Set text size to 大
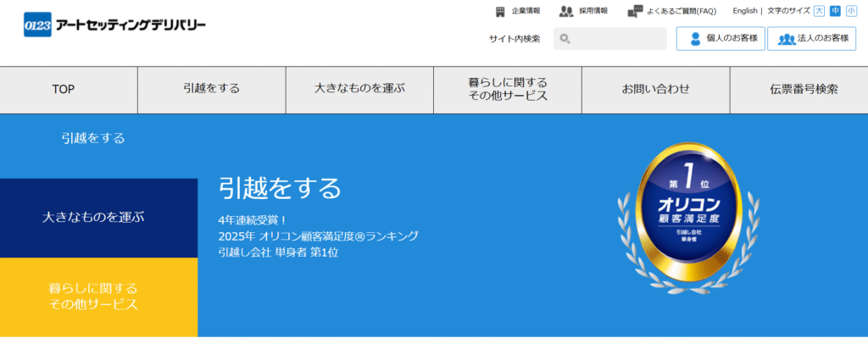 819,11
